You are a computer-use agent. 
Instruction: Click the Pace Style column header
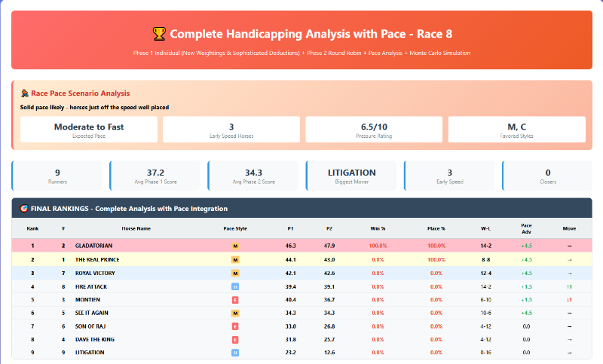[235, 228]
